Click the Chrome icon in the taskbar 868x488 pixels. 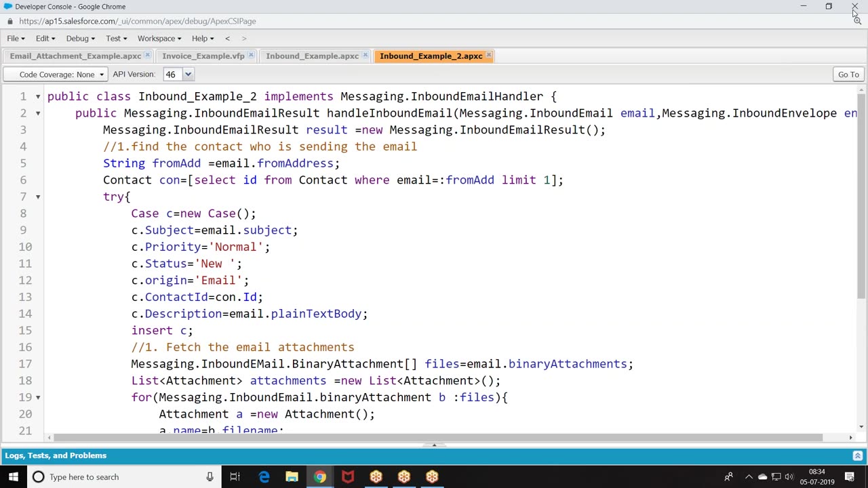[x=319, y=477]
